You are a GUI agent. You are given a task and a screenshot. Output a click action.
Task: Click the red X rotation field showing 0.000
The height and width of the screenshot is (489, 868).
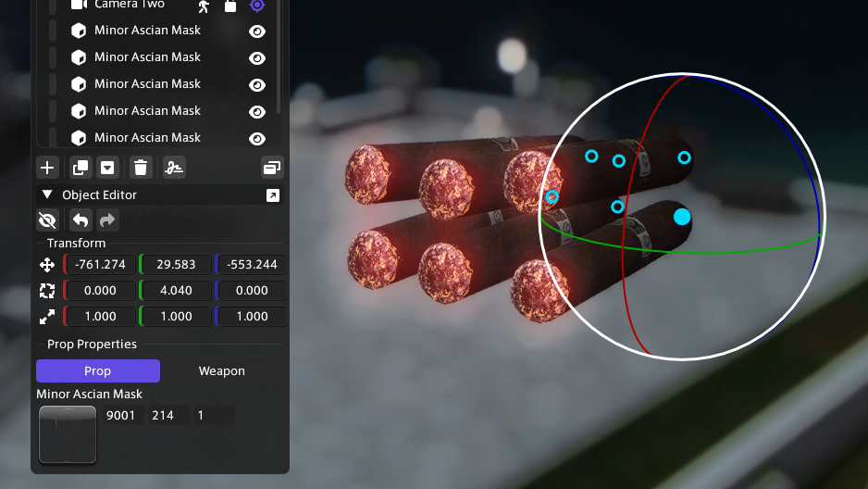pyautogui.click(x=100, y=290)
